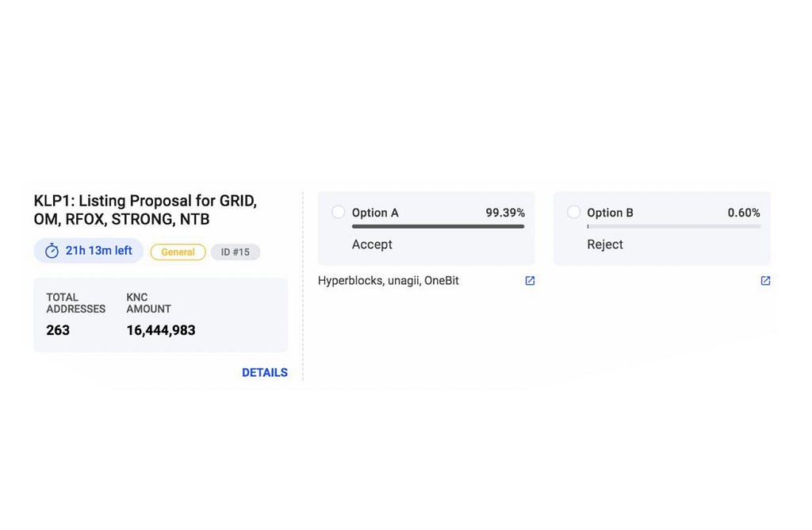
Task: Click the total addresses count 263
Action: [58, 330]
